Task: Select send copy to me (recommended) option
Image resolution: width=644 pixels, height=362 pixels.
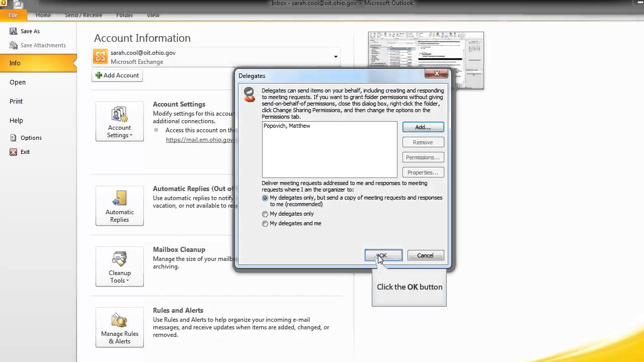Action: (265, 198)
